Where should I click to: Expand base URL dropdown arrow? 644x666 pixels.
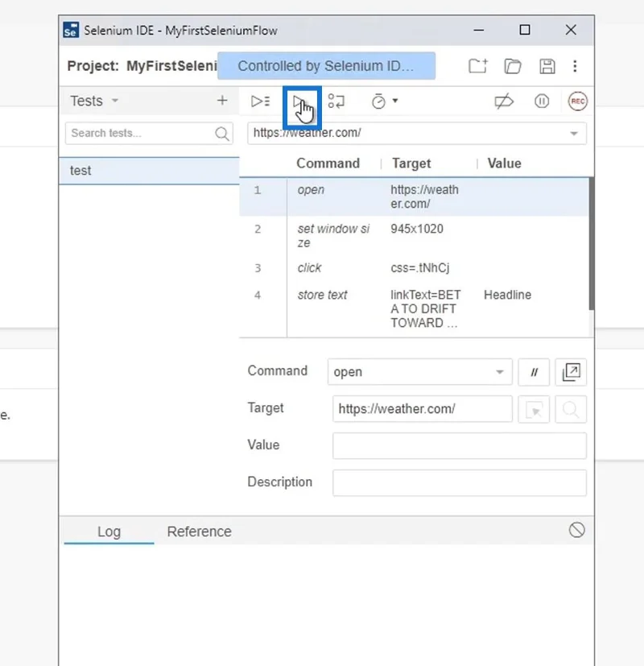(574, 134)
